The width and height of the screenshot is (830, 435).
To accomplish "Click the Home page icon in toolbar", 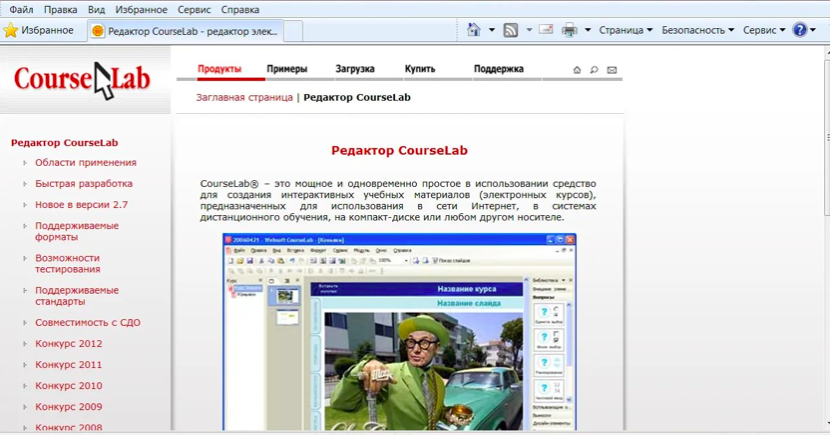I will (x=474, y=30).
